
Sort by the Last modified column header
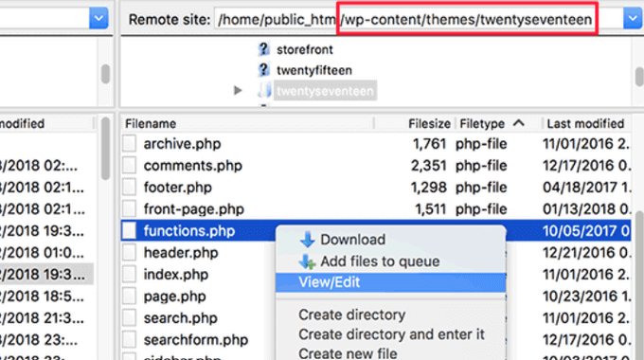(586, 123)
